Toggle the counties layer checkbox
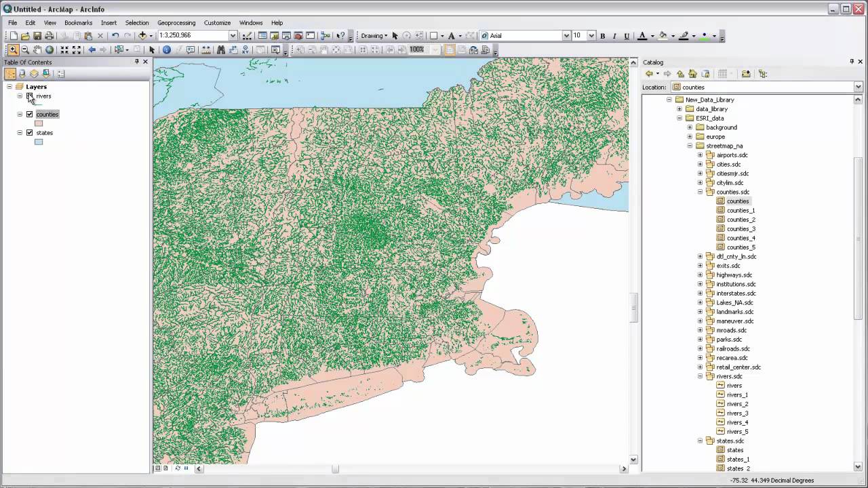This screenshot has height=488, width=868. [x=29, y=115]
